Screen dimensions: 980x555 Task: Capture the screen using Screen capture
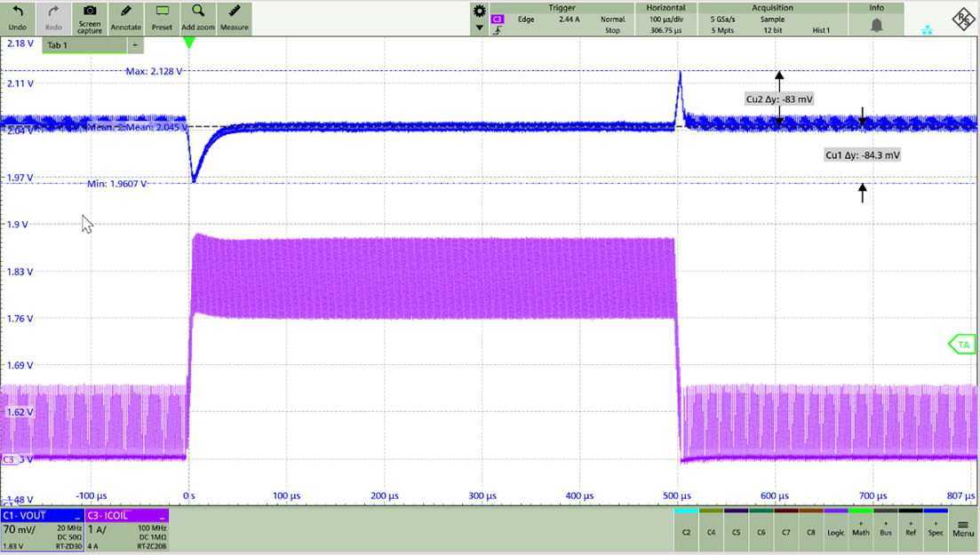click(x=89, y=18)
